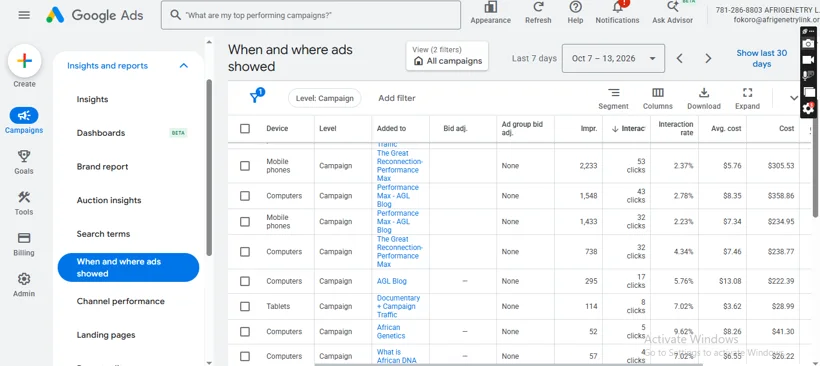Open the AGL Blog campaign link
The height and width of the screenshot is (366, 820).
[392, 281]
